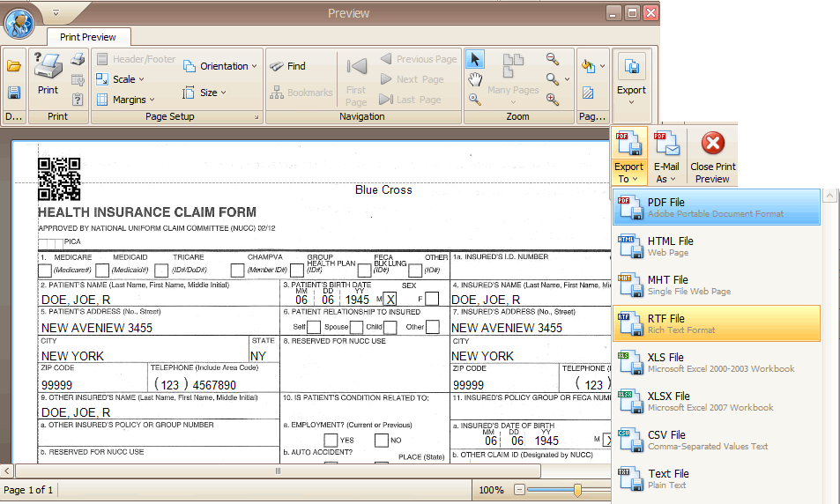Choose Text File export option
The image size is (840, 504).
[717, 478]
